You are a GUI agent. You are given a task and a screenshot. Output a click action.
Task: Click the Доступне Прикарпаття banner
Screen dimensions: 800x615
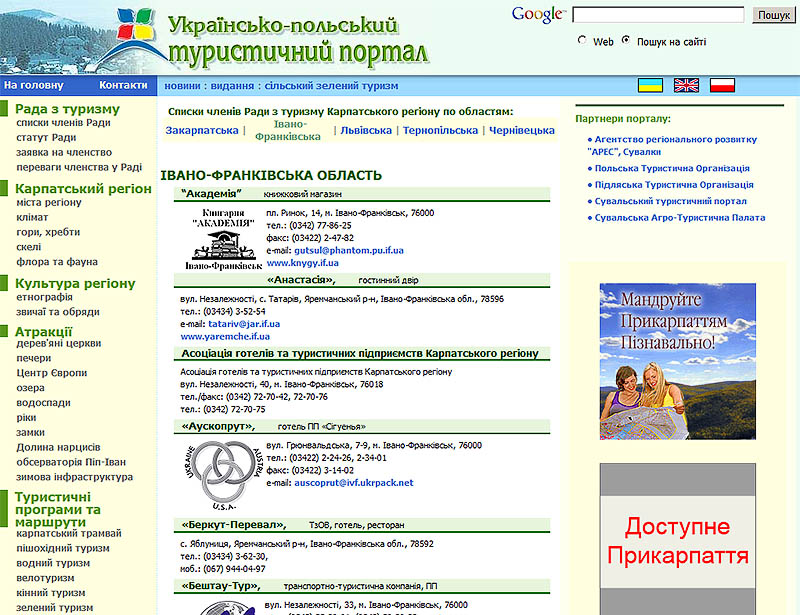pos(678,540)
